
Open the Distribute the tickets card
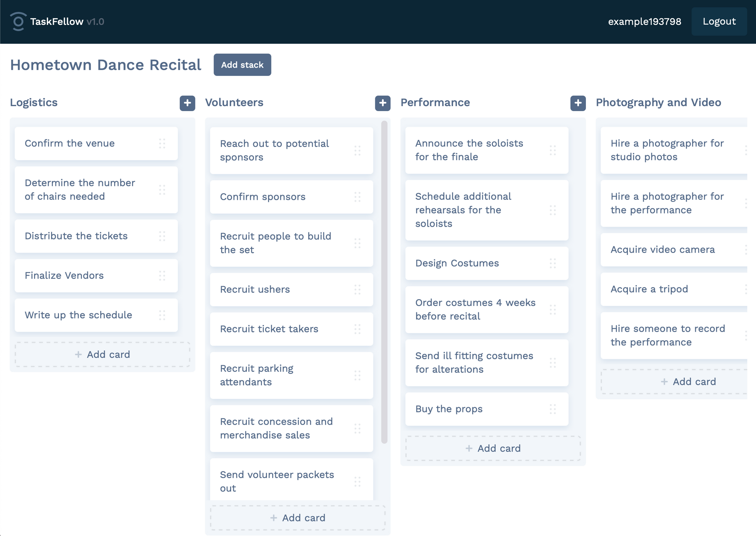(x=76, y=236)
